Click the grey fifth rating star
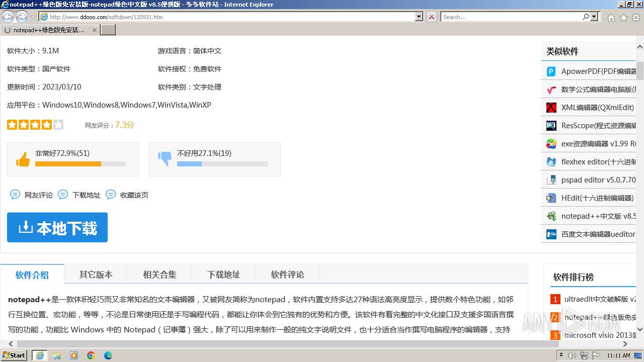The image size is (644, 362). [x=58, y=125]
